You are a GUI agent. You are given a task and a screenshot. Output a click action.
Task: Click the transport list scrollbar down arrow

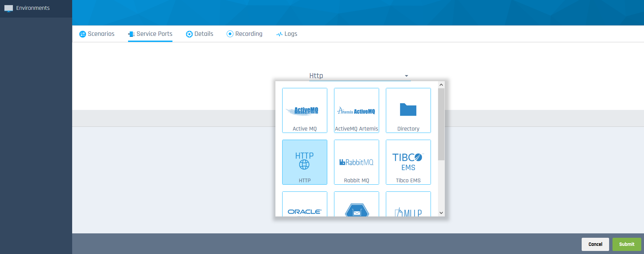click(441, 213)
